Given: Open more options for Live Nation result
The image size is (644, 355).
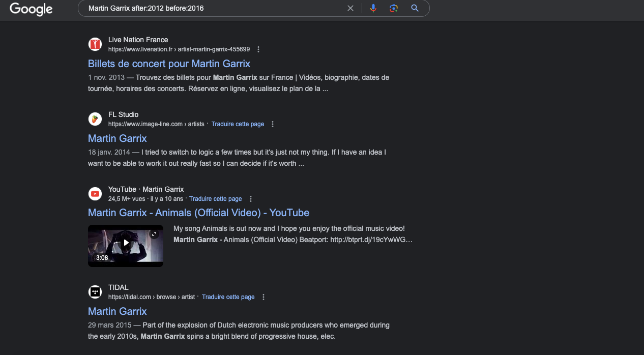Looking at the screenshot, I should tap(258, 49).
